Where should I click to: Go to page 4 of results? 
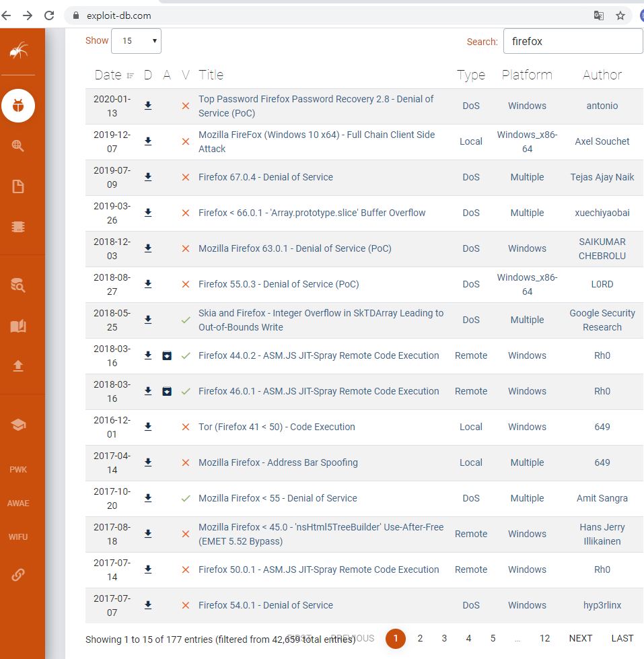[x=468, y=638]
